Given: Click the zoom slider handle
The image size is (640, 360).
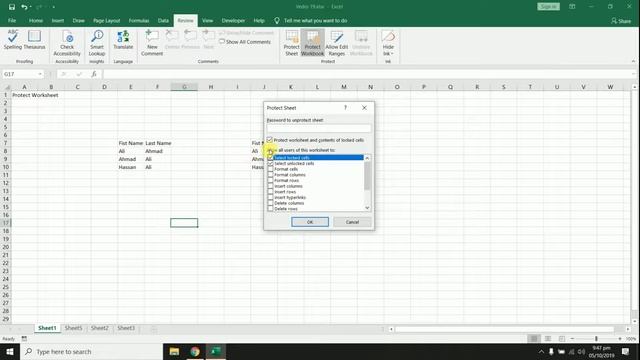Looking at the screenshot, I should click(596, 339).
